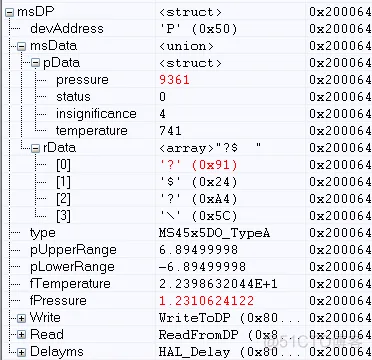This screenshot has height=360, width=372.
Task: Click the msDP <struct> value cell
Action: coord(190,13)
